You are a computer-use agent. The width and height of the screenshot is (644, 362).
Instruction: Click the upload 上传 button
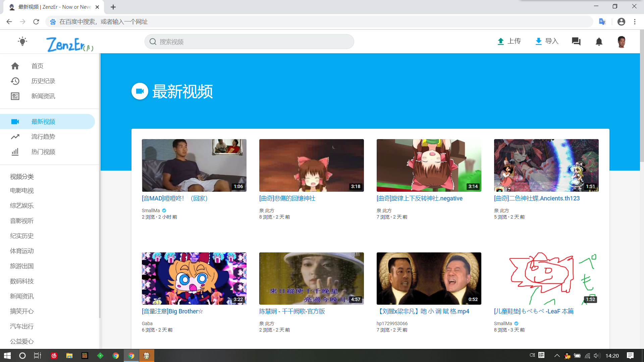pos(509,41)
